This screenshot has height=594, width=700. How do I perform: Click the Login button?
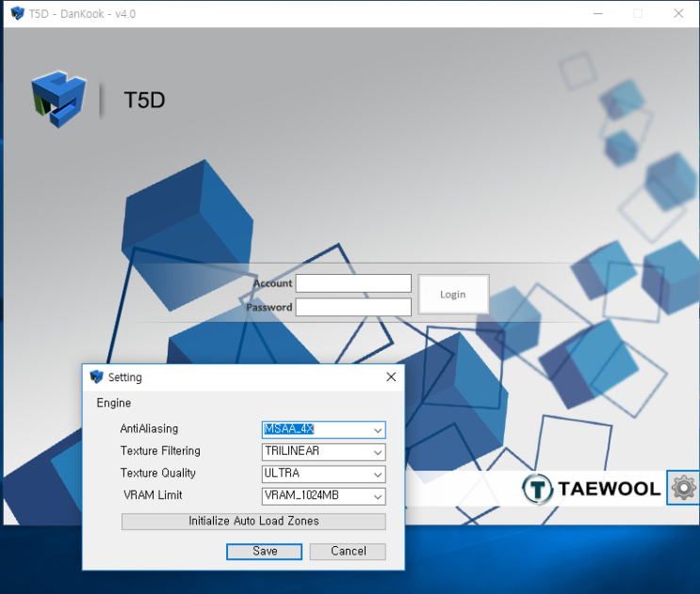(453, 295)
